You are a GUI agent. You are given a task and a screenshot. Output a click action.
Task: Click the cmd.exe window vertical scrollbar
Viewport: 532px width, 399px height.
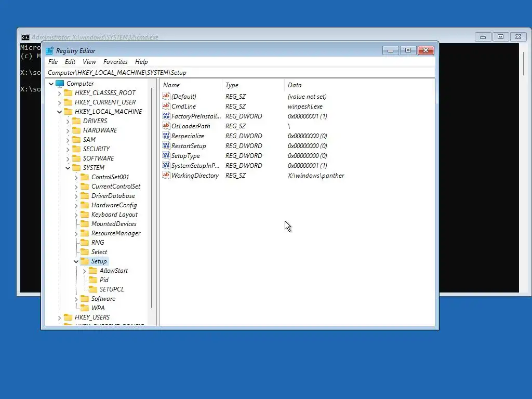(x=524, y=63)
